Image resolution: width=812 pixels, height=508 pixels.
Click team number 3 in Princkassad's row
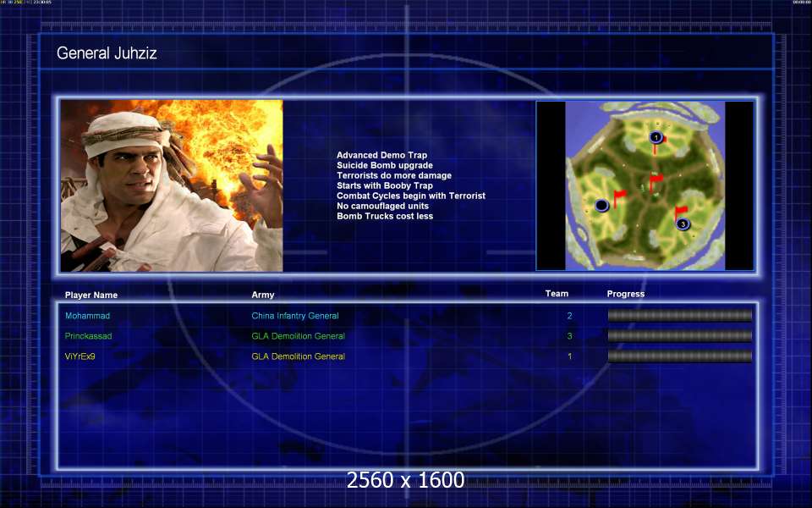coord(569,336)
